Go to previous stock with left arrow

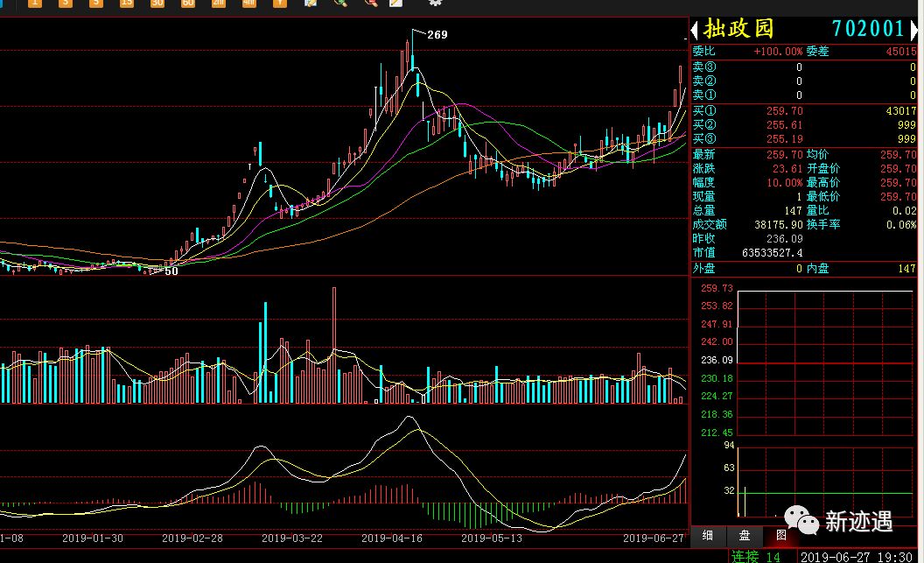tap(694, 30)
